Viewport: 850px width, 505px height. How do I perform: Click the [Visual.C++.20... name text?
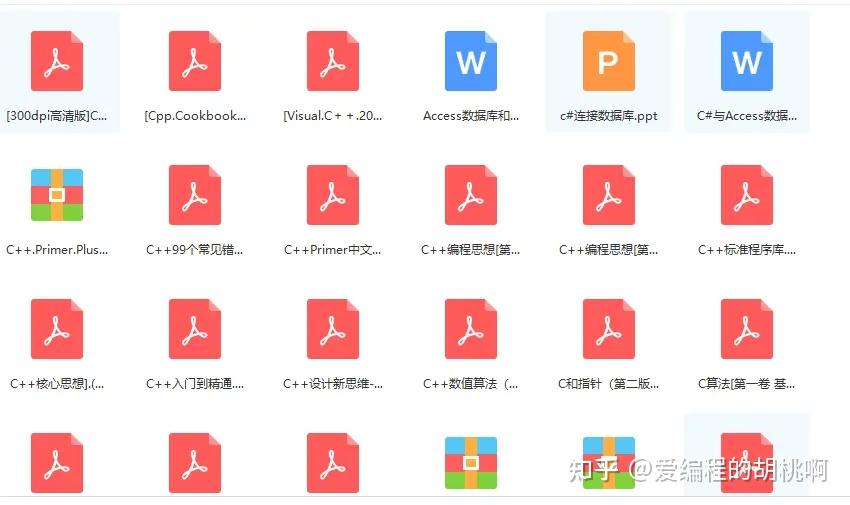[333, 116]
